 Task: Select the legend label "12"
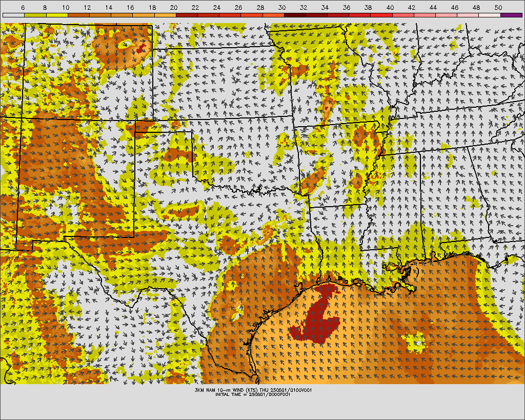87,7
